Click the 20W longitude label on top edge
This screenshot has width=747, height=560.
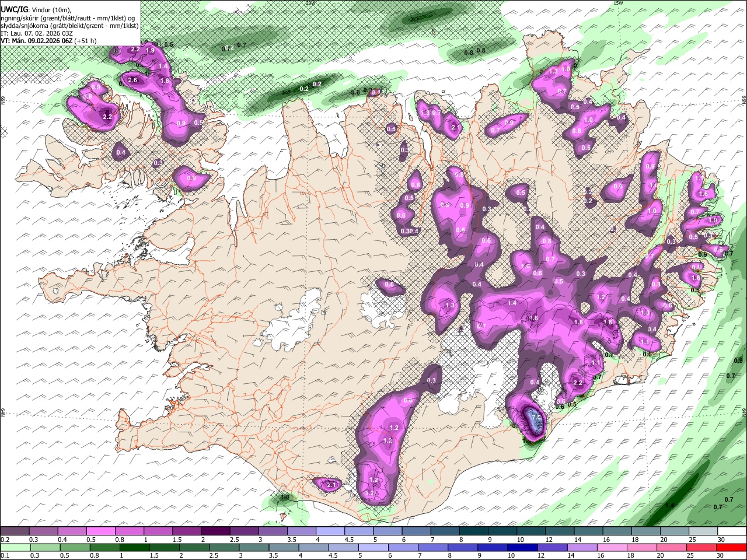[x=310, y=3]
